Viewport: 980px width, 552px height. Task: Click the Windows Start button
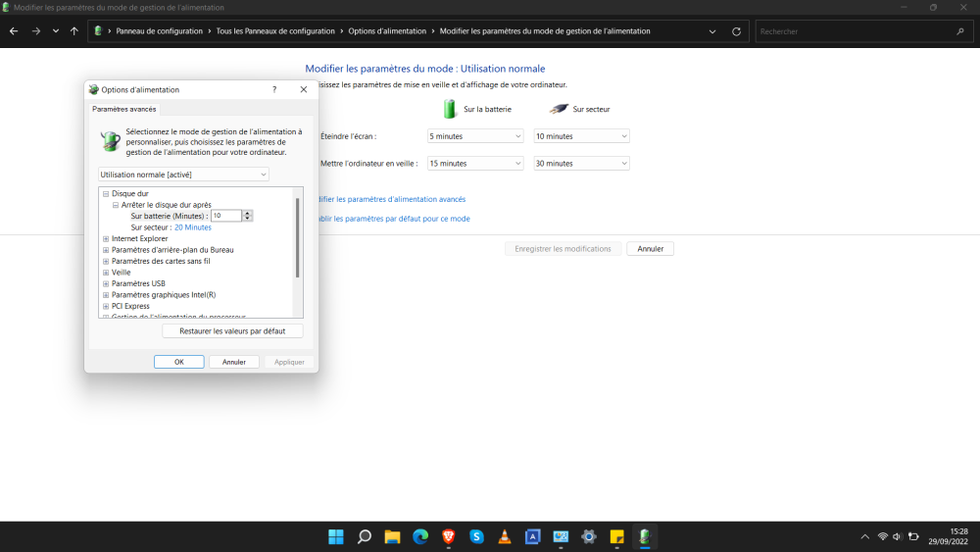[x=336, y=536]
